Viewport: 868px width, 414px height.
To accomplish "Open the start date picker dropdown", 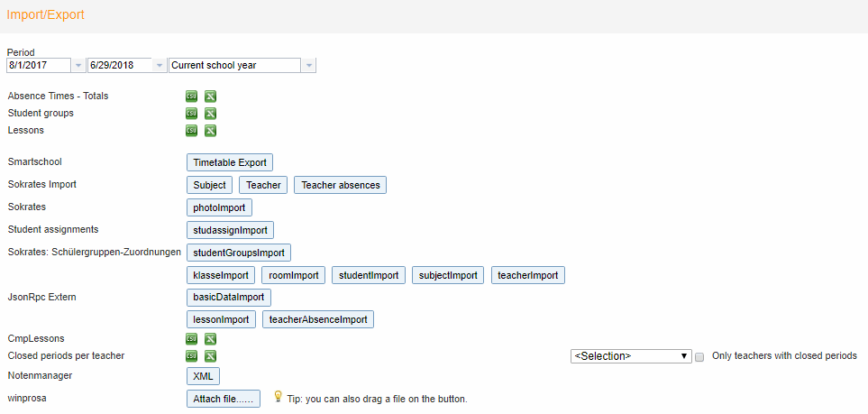I will [78, 66].
